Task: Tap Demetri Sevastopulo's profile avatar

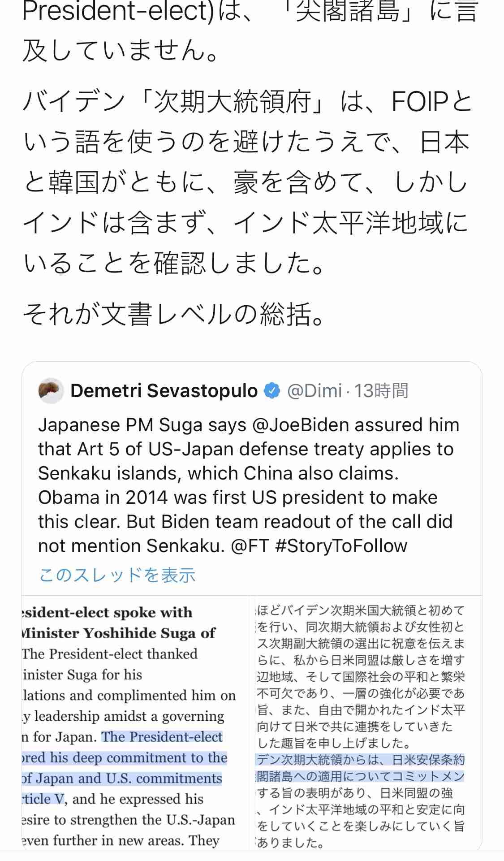Action: (51, 391)
